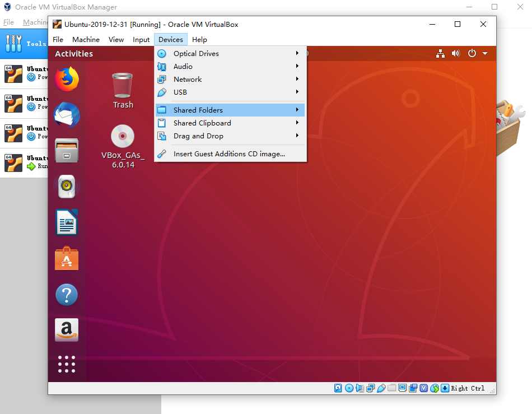This screenshot has height=414, width=532.
Task: Click the Ubuntu volume speaker icon
Action: coord(456,53)
